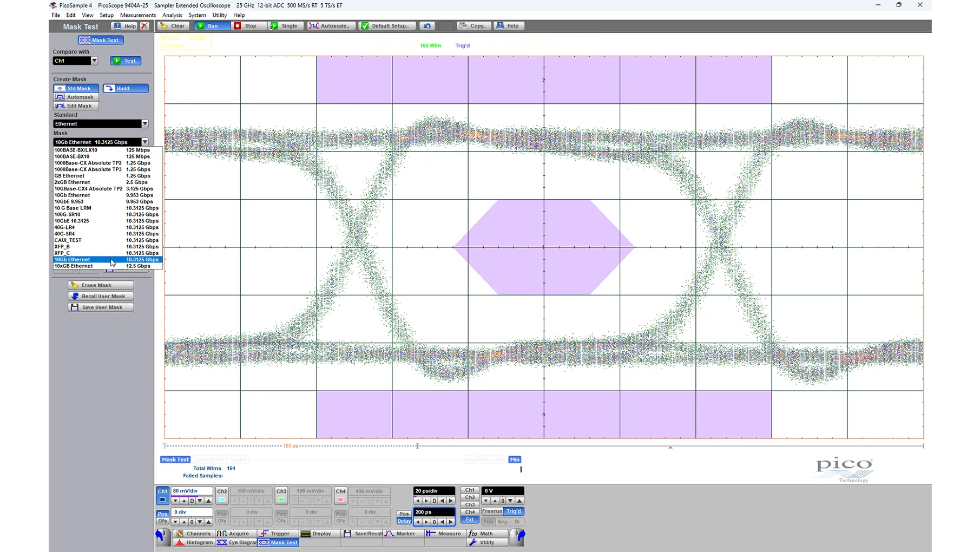
Task: Toggle channel Ch2 on or off
Action: (x=222, y=495)
